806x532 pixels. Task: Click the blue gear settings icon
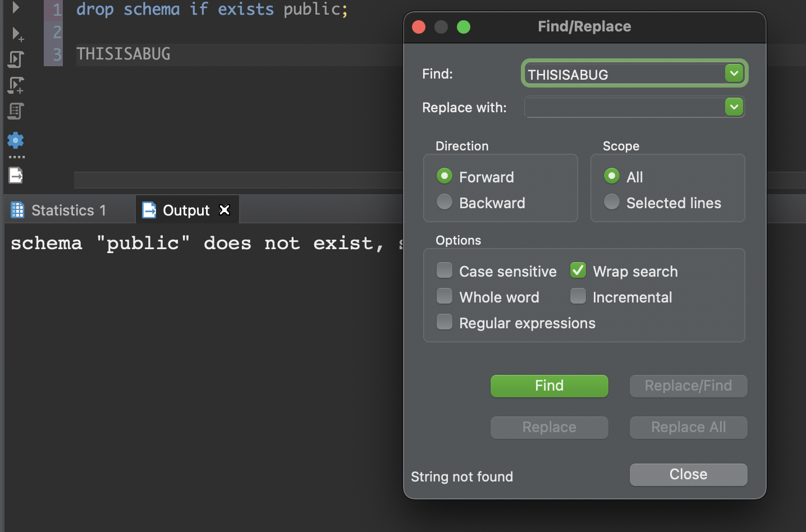(15, 140)
